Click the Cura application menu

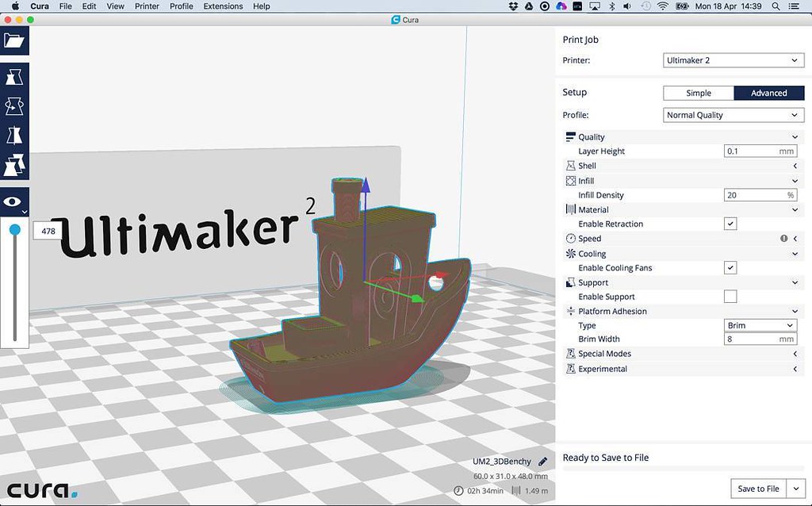pos(40,6)
